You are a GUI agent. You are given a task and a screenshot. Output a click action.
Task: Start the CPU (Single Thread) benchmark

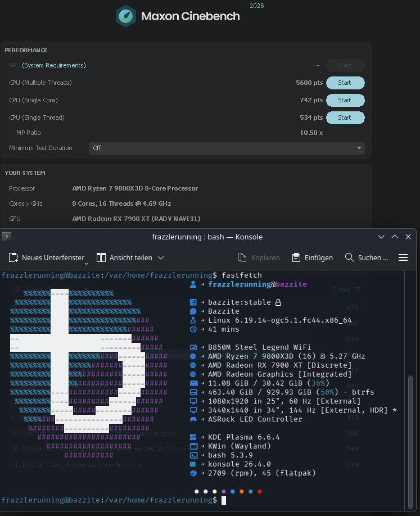pyautogui.click(x=345, y=118)
